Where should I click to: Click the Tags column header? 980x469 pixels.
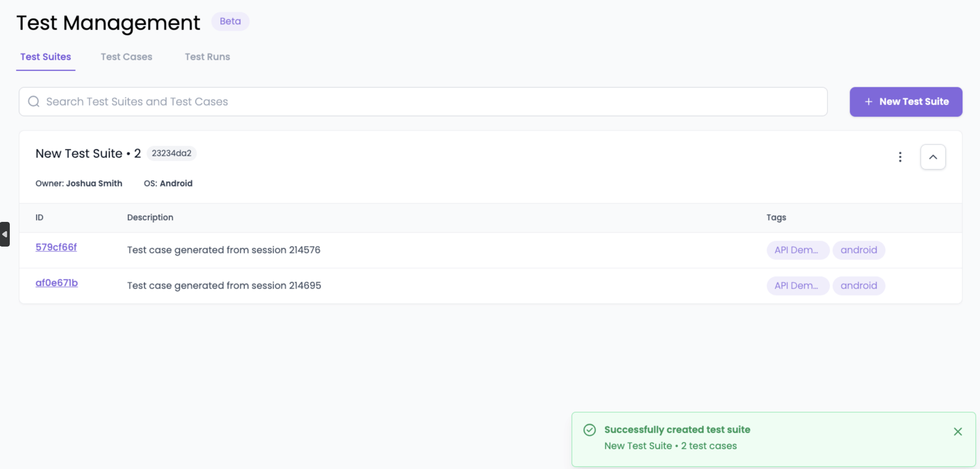coord(776,217)
